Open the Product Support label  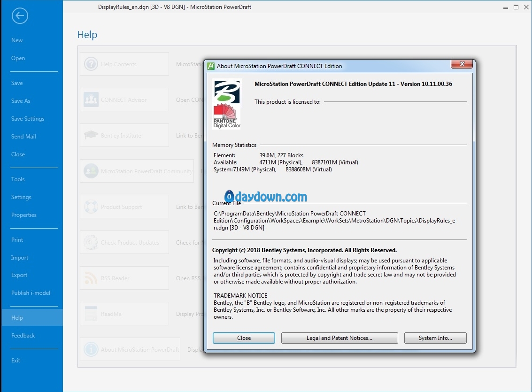[x=121, y=207]
